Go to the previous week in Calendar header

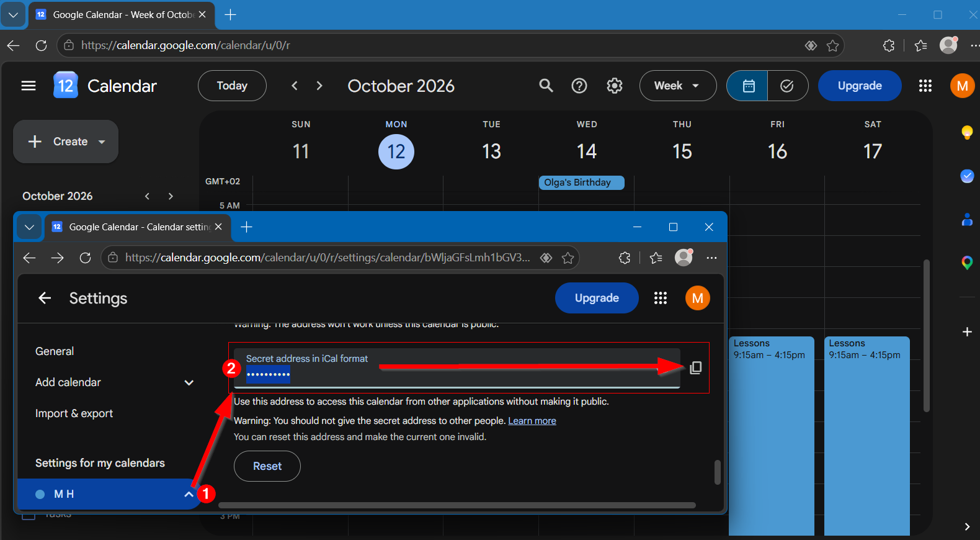(x=295, y=86)
